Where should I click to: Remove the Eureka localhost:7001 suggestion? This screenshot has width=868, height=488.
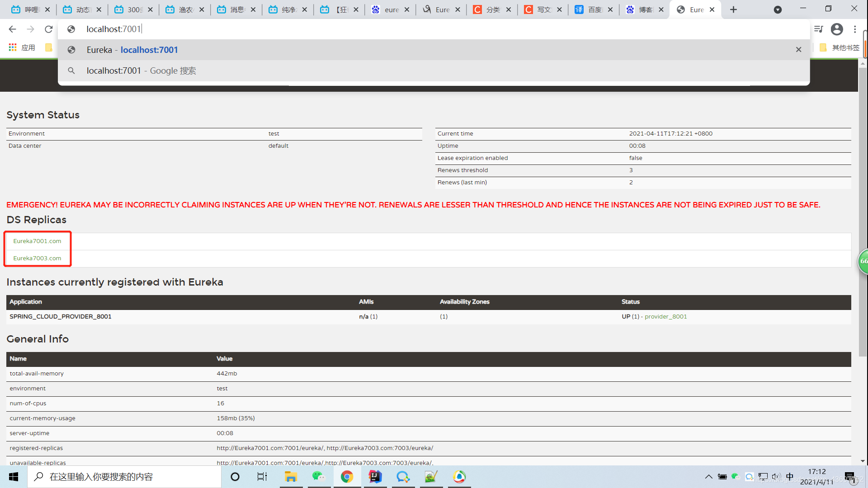tap(798, 50)
